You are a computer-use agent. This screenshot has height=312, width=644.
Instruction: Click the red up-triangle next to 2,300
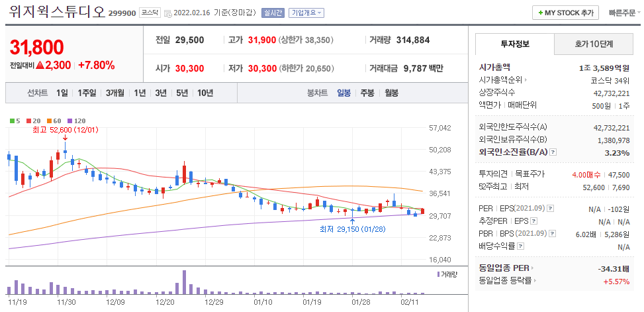(40, 65)
